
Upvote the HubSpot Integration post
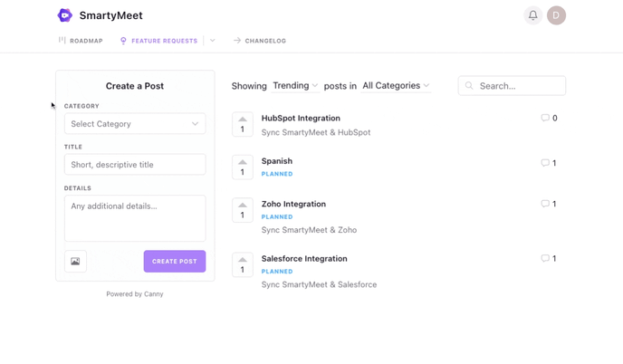243,124
